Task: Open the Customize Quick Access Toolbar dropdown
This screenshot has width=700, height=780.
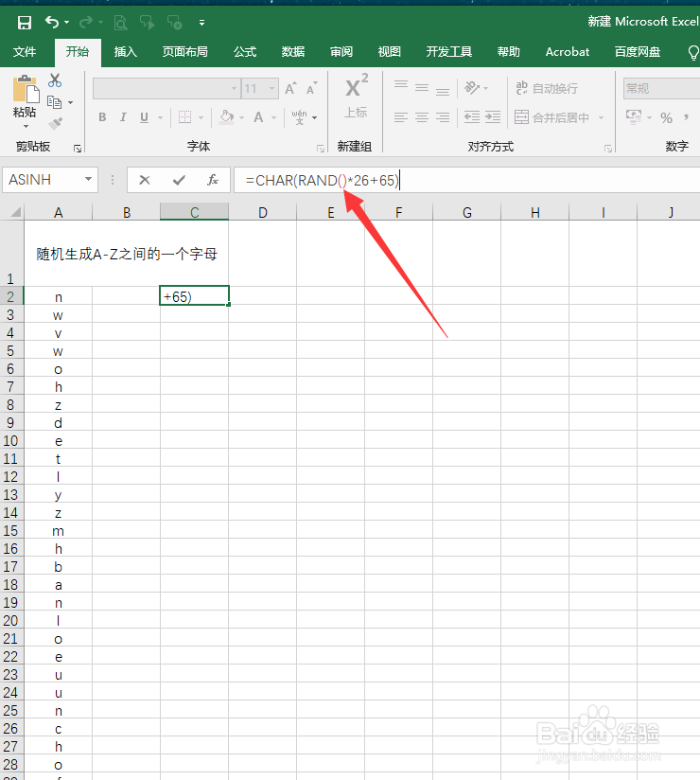Action: [x=201, y=23]
